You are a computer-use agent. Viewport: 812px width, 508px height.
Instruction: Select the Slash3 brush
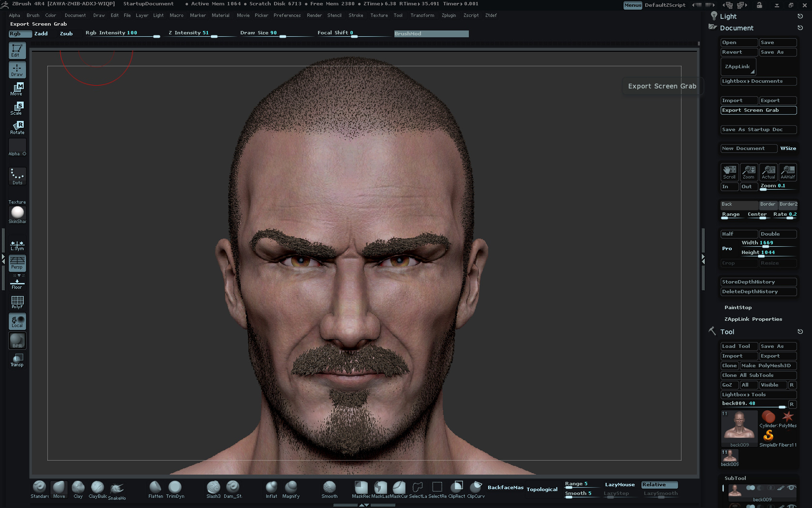(213, 489)
